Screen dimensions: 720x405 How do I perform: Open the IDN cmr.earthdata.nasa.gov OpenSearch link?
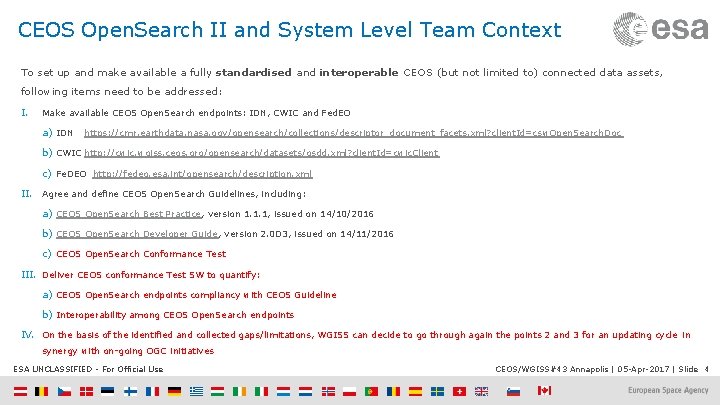point(354,133)
